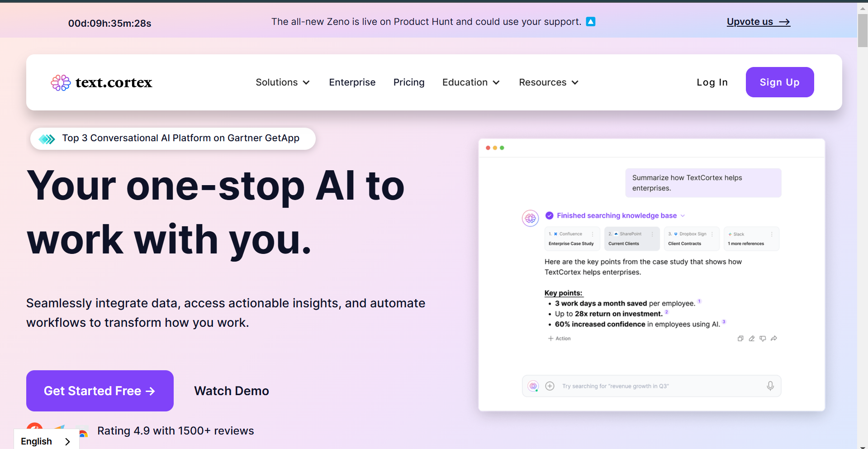The width and height of the screenshot is (868, 449).
Task: Click the Upvote us link
Action: coord(759,22)
